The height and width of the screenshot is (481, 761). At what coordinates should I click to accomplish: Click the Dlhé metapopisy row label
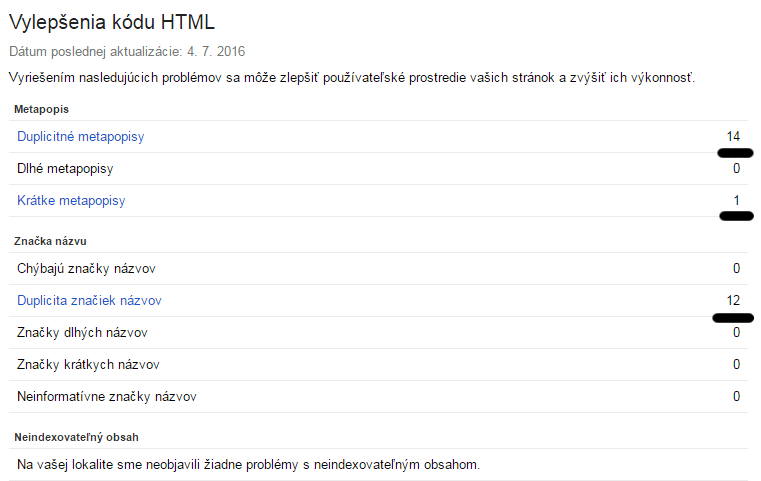tap(65, 168)
